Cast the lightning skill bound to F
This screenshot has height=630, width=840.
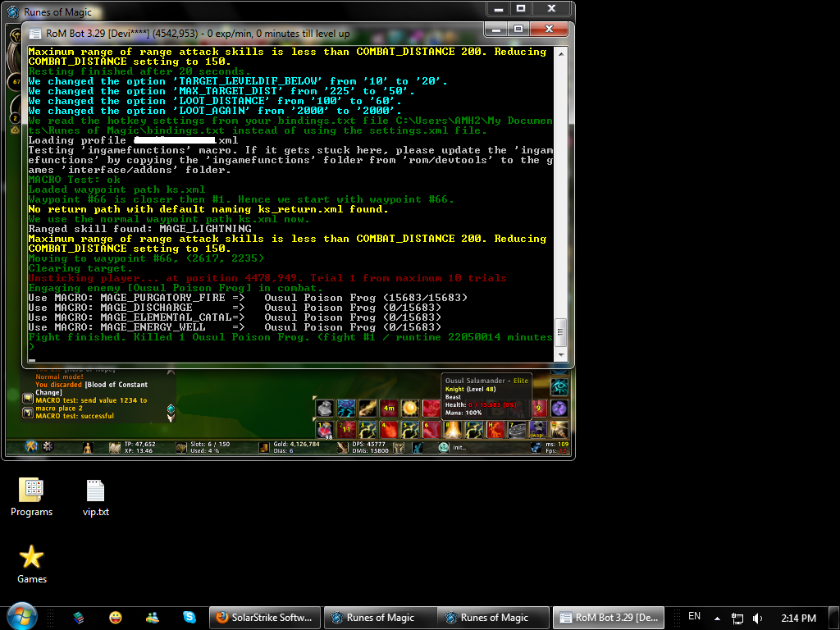point(474,430)
